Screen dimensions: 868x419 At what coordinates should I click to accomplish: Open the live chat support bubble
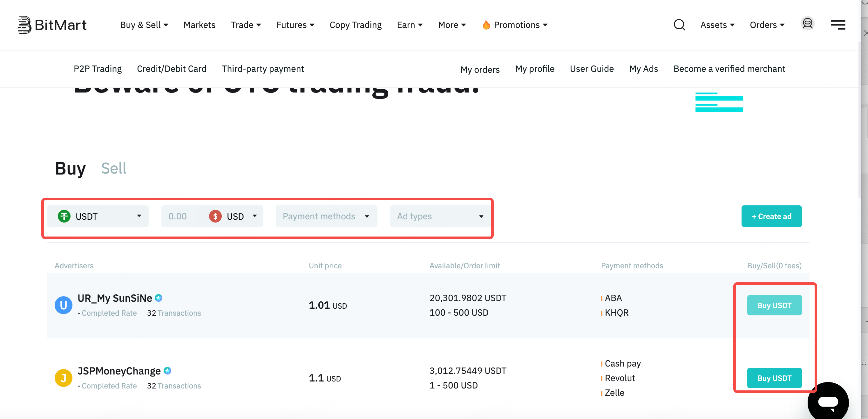828,401
